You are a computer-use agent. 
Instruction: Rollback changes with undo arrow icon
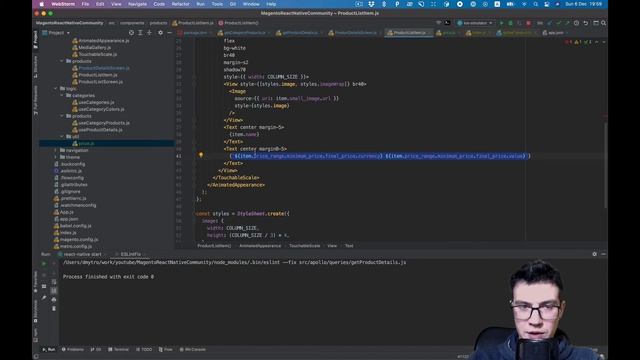pos(586,23)
